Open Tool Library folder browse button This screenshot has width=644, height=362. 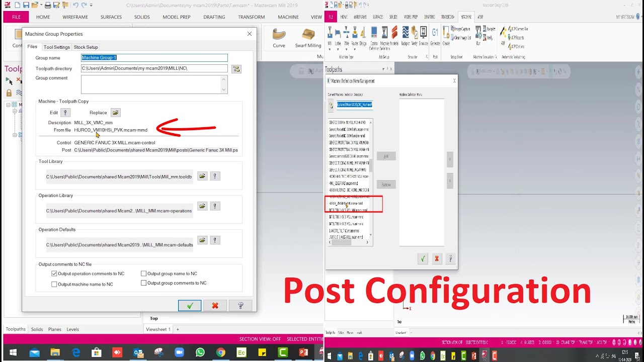[202, 176]
